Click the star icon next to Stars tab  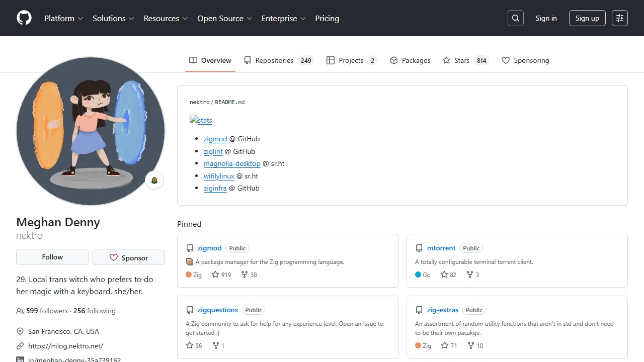coord(446,60)
